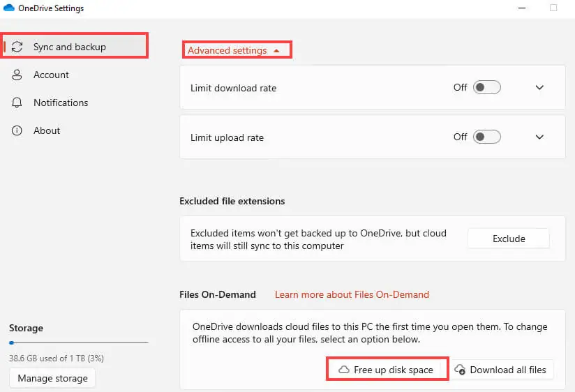Click cloud icon on Free up disk space
Image resolution: width=575 pixels, height=392 pixels.
[344, 370]
